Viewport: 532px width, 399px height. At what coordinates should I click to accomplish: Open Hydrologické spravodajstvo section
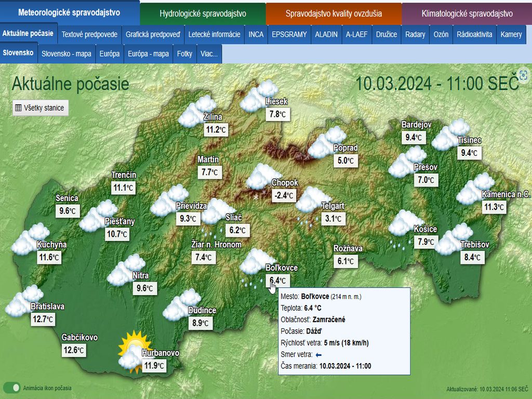tap(203, 14)
